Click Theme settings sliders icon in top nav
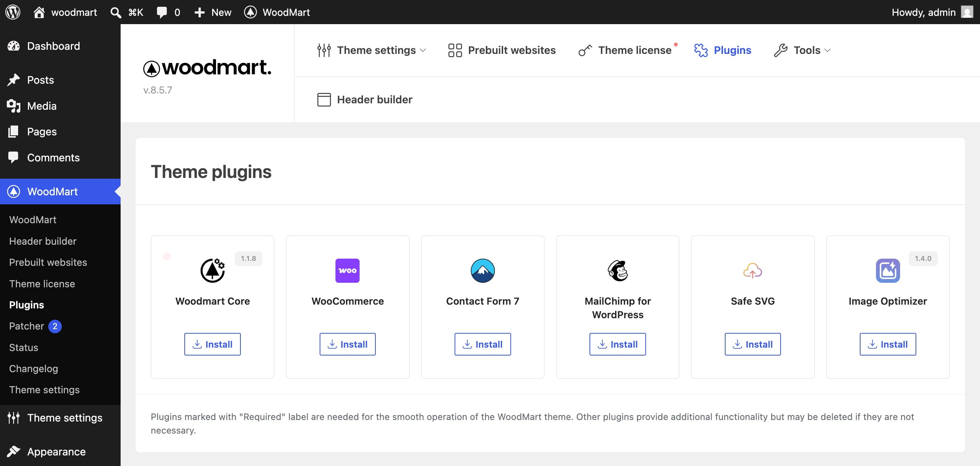980x466 pixels. 324,50
